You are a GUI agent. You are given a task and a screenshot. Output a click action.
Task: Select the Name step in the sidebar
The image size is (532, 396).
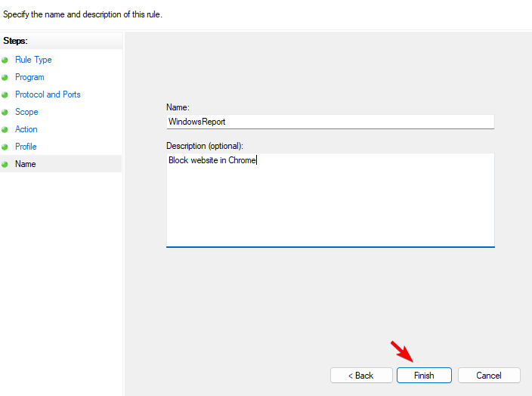(x=26, y=164)
